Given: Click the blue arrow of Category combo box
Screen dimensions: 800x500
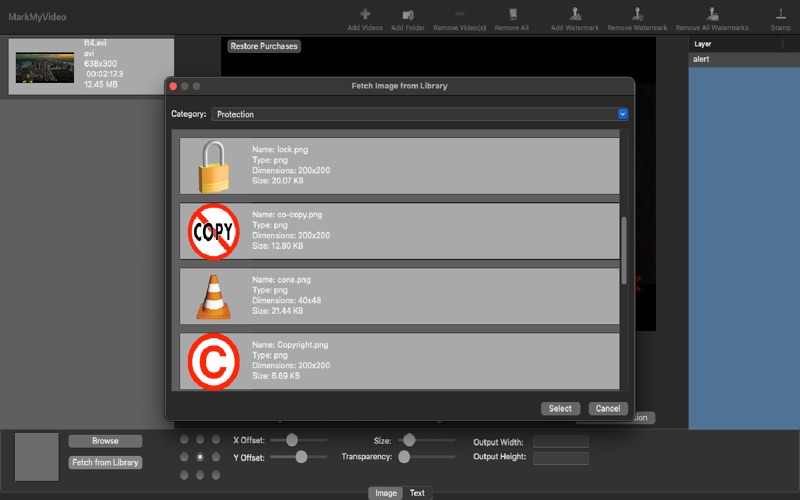Looking at the screenshot, I should point(622,114).
